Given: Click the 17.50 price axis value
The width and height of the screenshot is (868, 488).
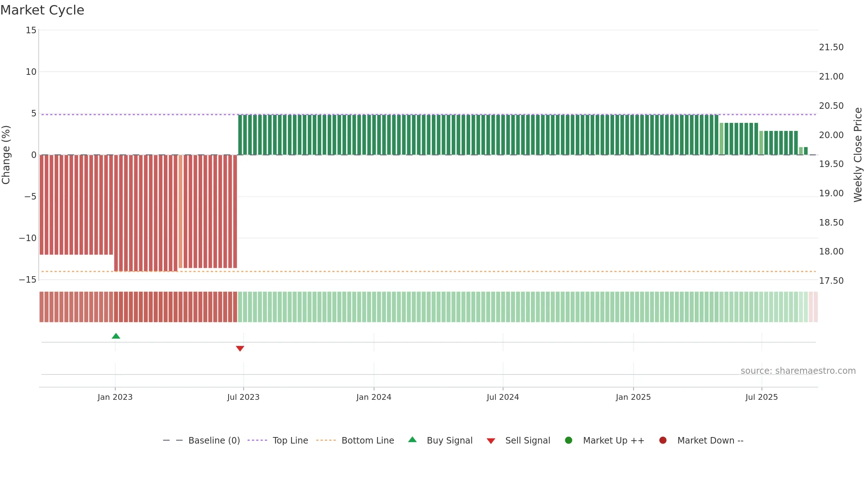Looking at the screenshot, I should tap(831, 281).
